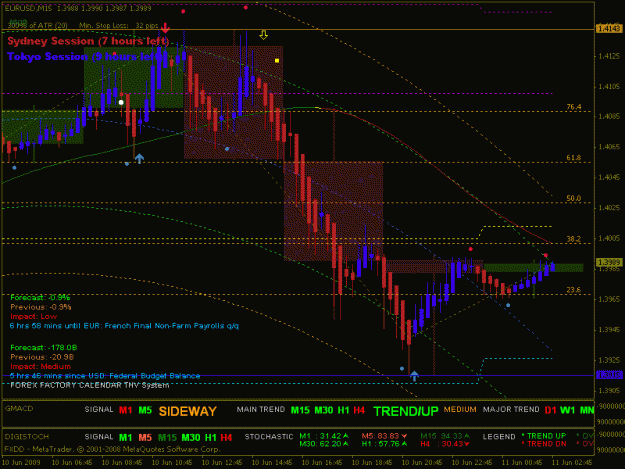The image size is (625, 469).
Task: Click the LEGEND label
Action: 499,437
